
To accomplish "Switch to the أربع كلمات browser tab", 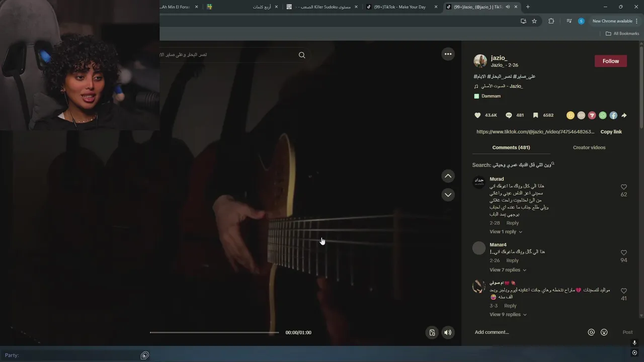I will pyautogui.click(x=243, y=7).
